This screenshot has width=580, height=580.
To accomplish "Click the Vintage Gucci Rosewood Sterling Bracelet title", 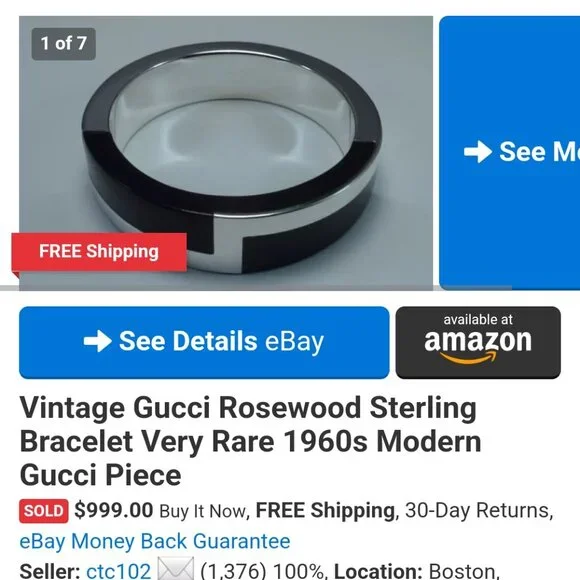I will (x=250, y=441).
